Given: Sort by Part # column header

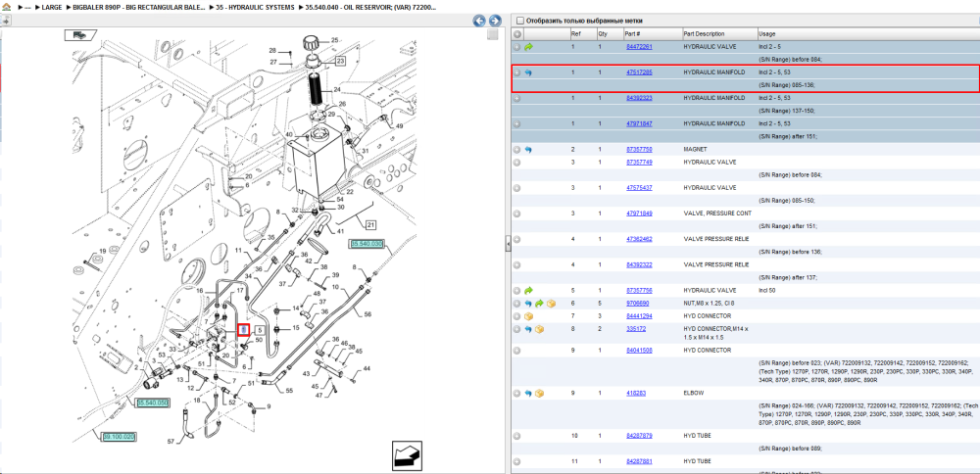Looking at the screenshot, I should (632, 33).
